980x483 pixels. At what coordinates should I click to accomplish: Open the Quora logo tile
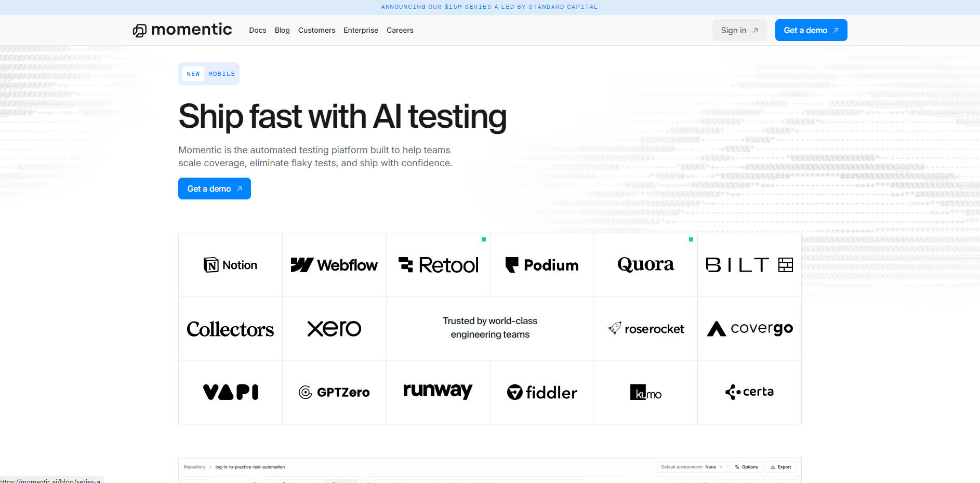(645, 265)
